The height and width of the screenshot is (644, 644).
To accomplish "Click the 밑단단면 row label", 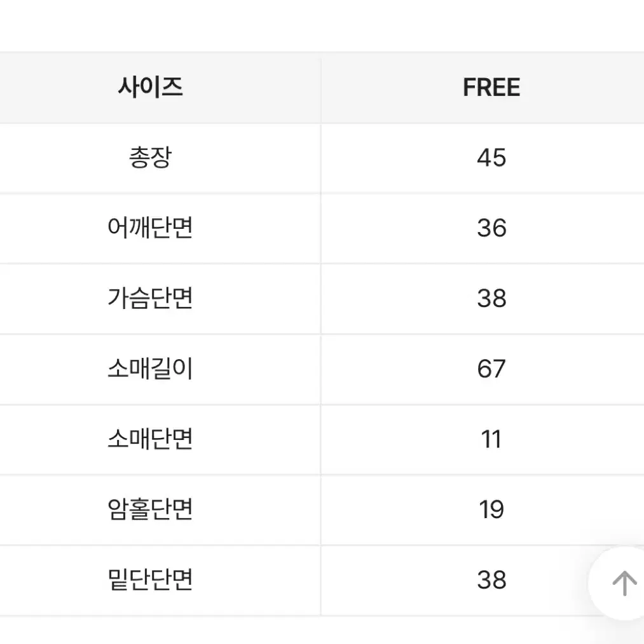I will (150, 580).
